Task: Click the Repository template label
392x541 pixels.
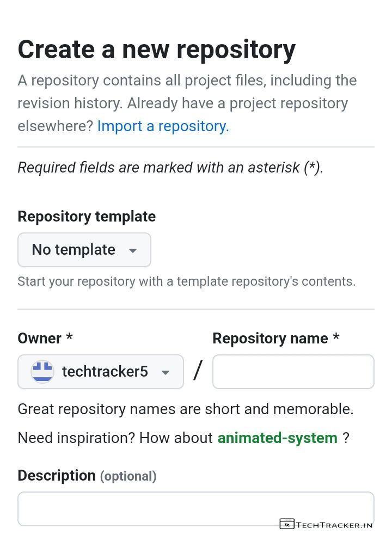Action: tap(87, 216)
